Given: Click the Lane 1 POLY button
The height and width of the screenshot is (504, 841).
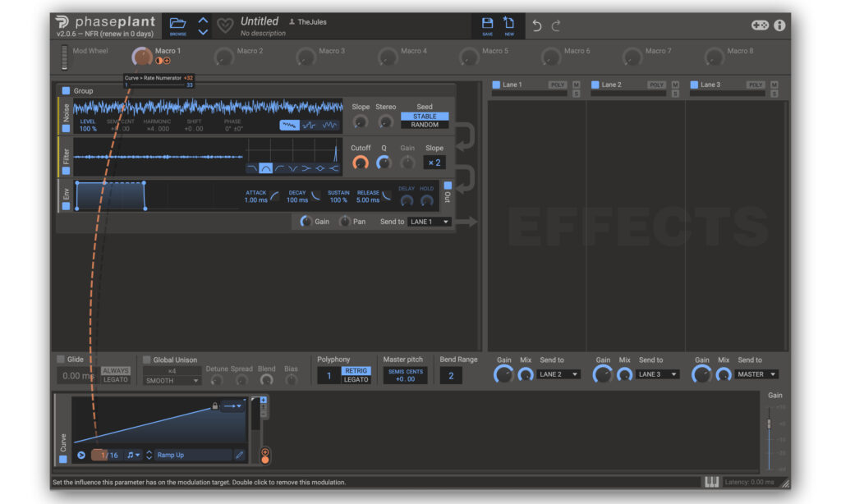Looking at the screenshot, I should [x=558, y=85].
